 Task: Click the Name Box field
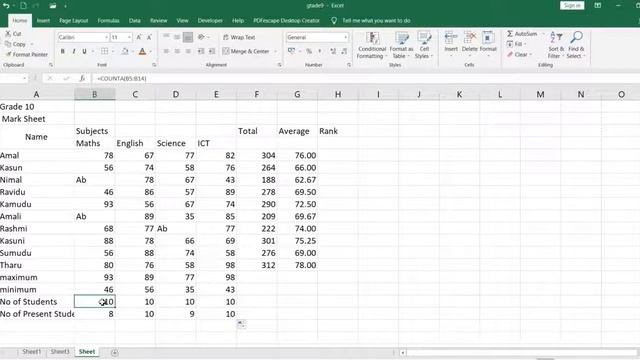coord(13,78)
